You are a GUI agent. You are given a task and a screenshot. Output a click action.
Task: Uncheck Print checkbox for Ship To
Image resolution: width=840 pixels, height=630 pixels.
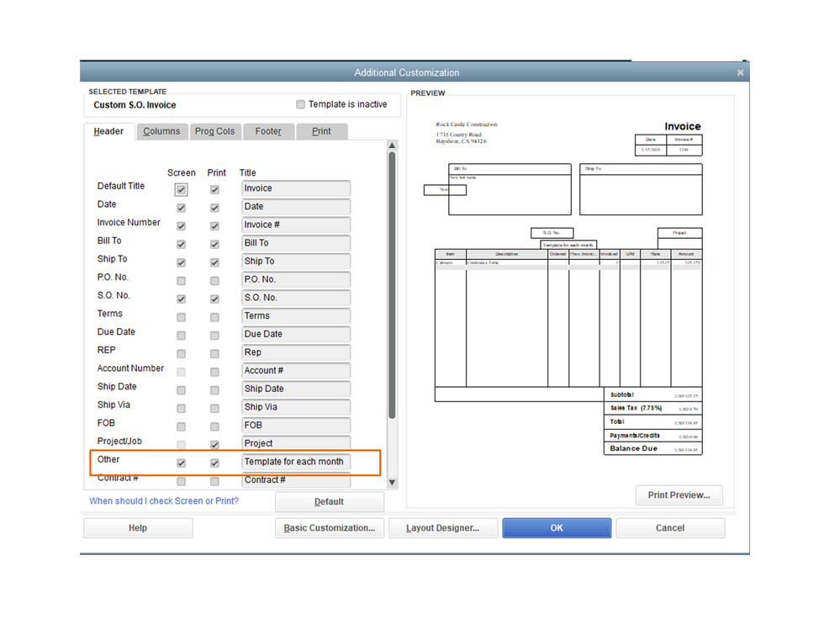214,262
